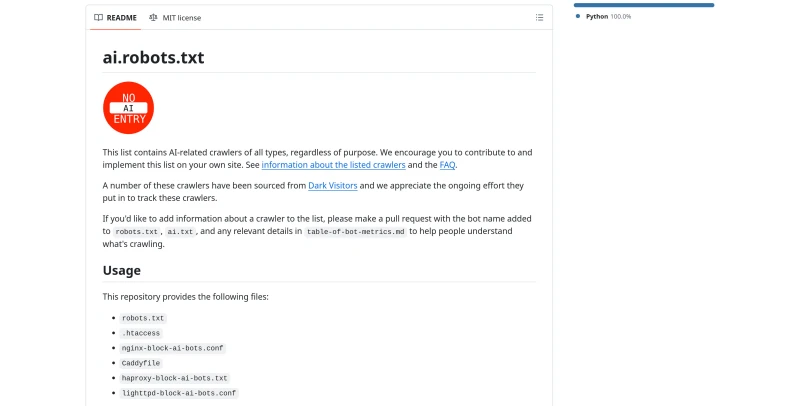Switch to the README tab label
The image size is (800, 406).
click(x=122, y=17)
